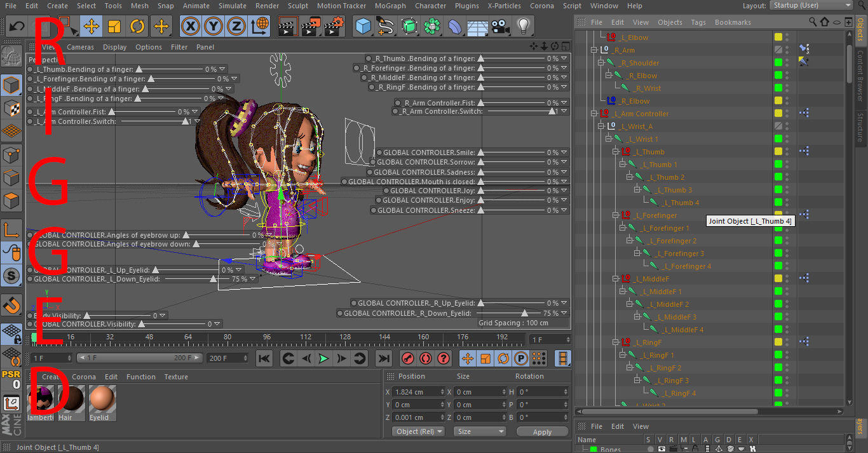Open the search magnifier in Object Manager
The width and height of the screenshot is (868, 453).
pos(813,22)
